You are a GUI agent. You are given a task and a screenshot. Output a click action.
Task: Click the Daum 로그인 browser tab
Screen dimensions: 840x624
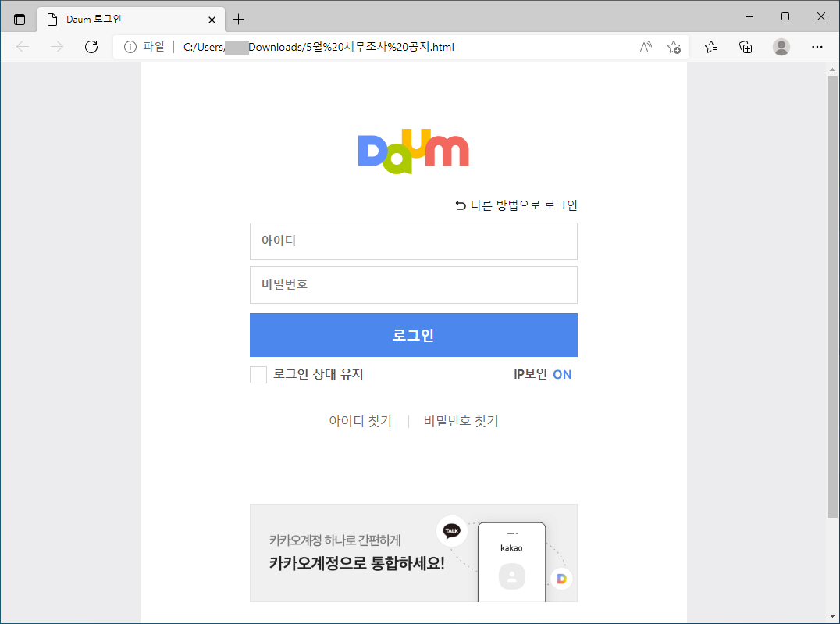[131, 20]
